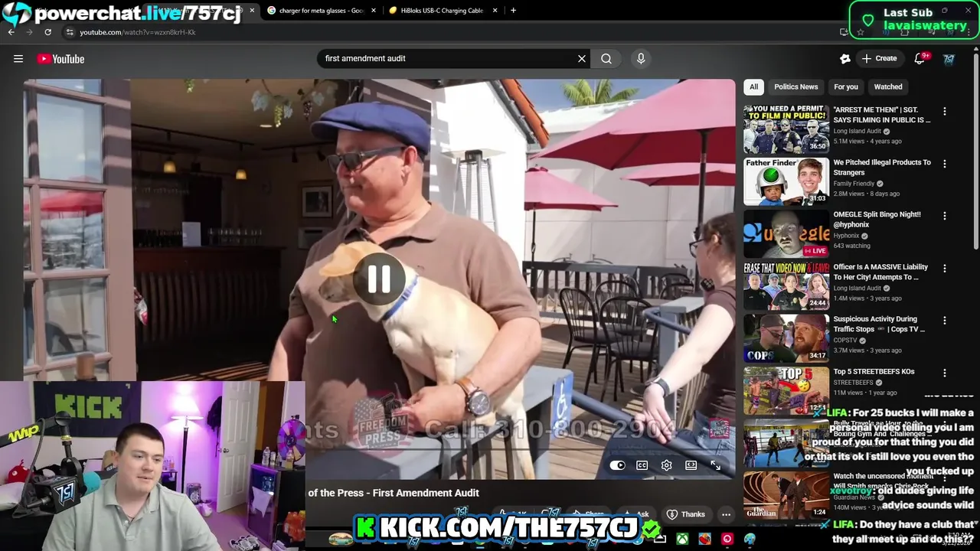Open the We Pitched Illegal Products title

tap(882, 168)
